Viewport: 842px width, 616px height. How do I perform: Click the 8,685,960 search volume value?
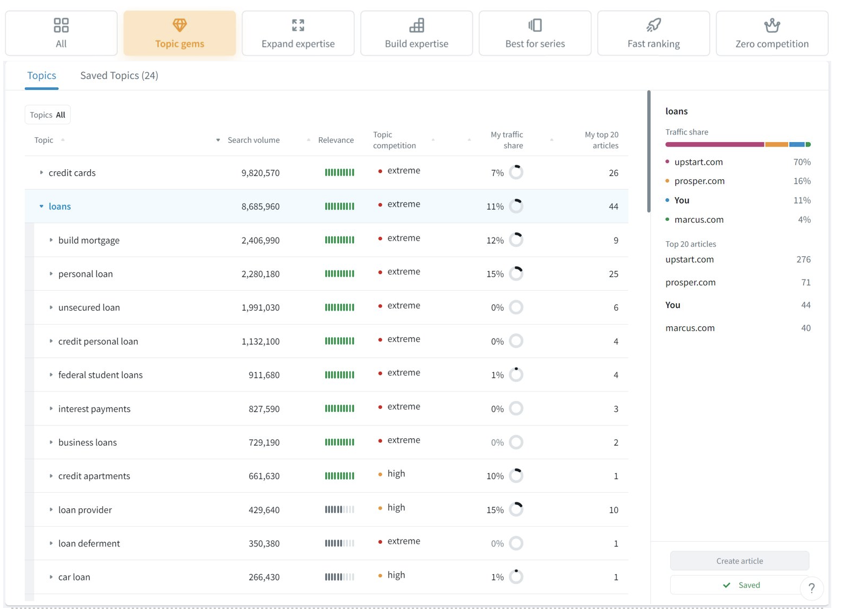tap(261, 206)
